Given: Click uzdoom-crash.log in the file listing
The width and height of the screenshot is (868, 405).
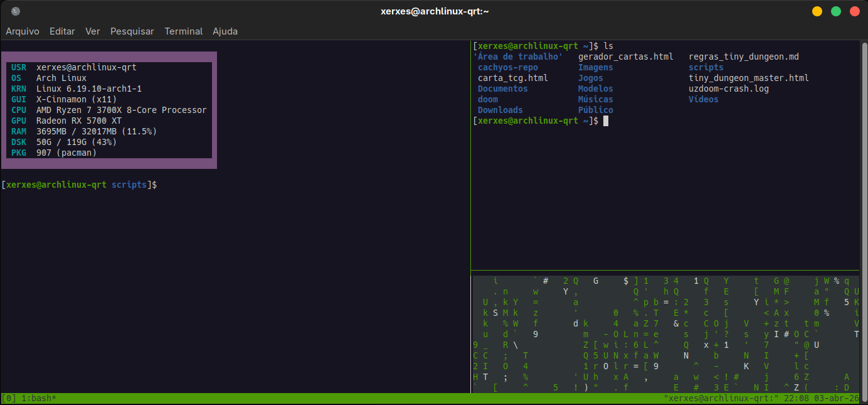Looking at the screenshot, I should point(729,89).
